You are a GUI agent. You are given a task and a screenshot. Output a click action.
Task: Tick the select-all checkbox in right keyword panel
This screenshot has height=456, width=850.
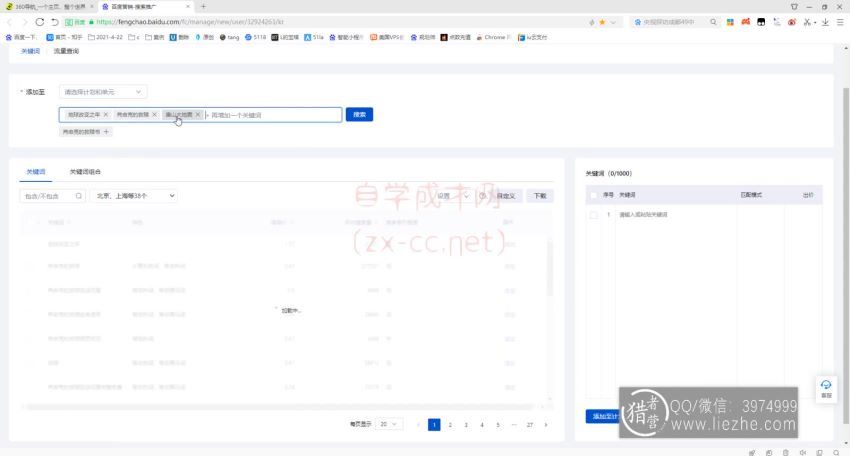tap(594, 195)
